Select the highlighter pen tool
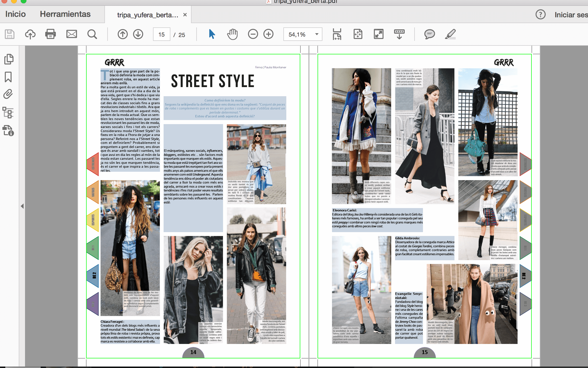Image resolution: width=588 pixels, height=368 pixels. click(x=450, y=34)
